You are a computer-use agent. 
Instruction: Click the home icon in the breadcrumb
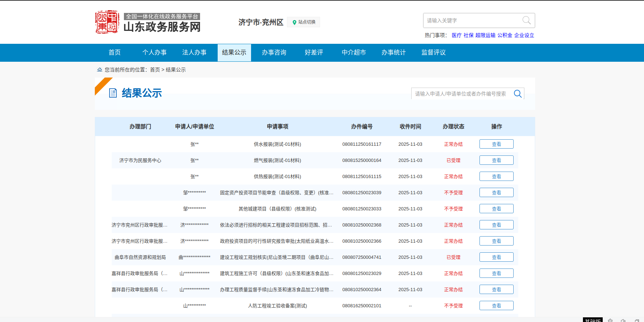click(99, 70)
